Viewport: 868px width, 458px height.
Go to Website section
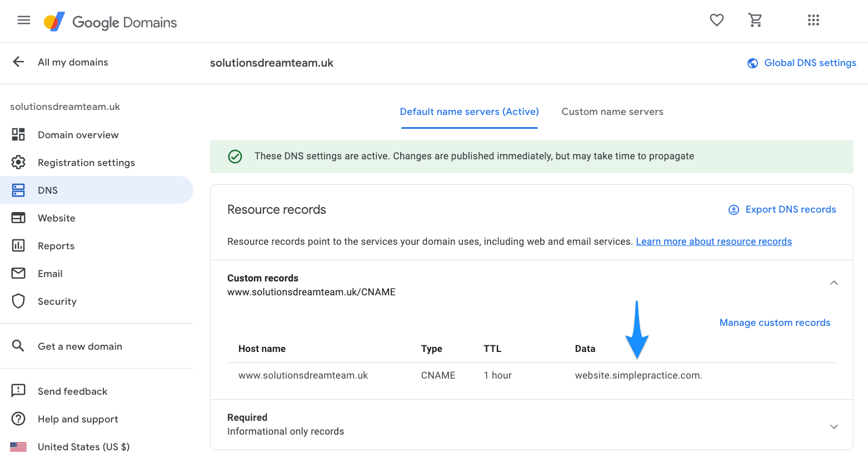[57, 218]
